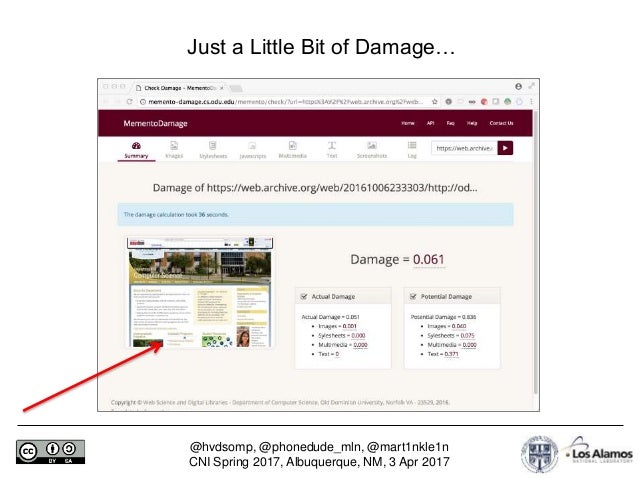638x479 pixels.
Task: Click the 'Damage of https://web.archive.org' heading
Action: tap(315, 188)
